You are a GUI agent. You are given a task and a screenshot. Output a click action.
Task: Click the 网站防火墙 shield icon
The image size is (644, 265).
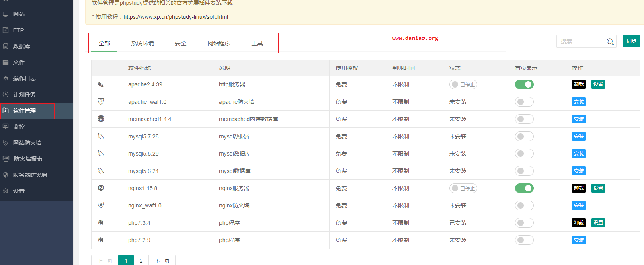[6, 143]
